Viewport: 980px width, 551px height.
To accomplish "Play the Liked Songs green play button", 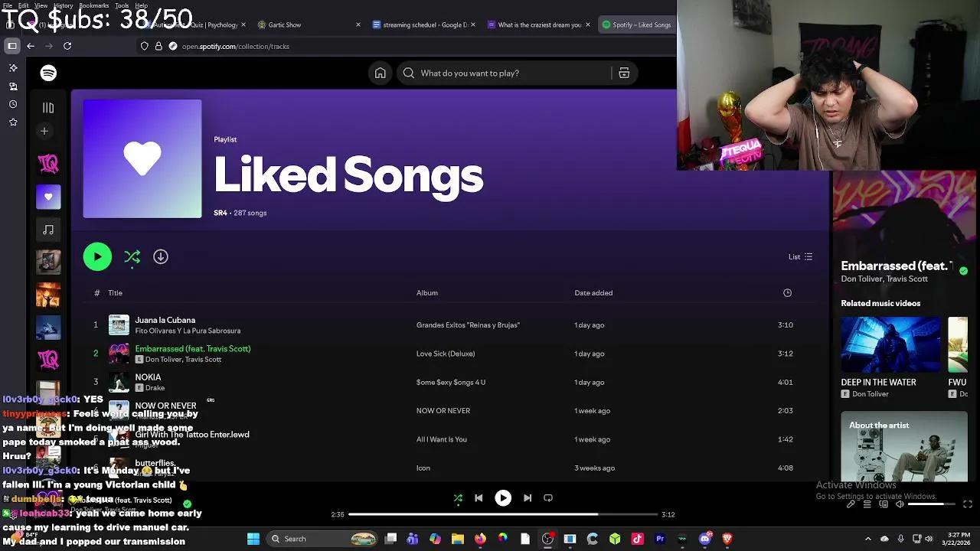I will 97,256.
